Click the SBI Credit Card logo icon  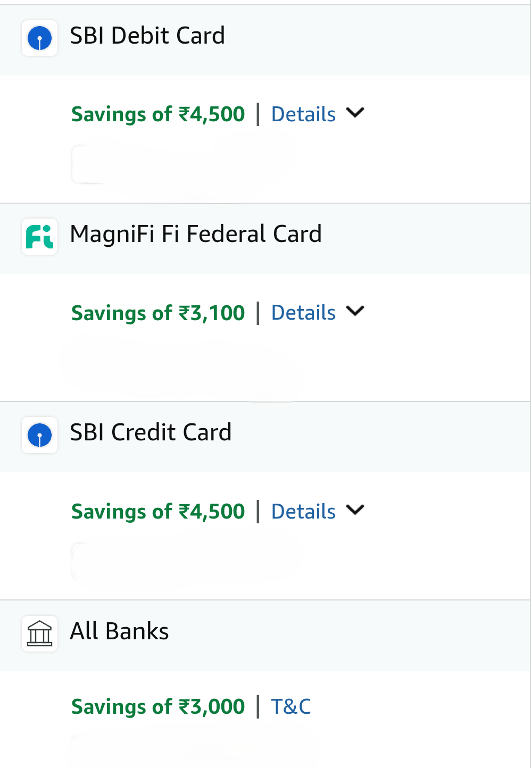point(40,435)
